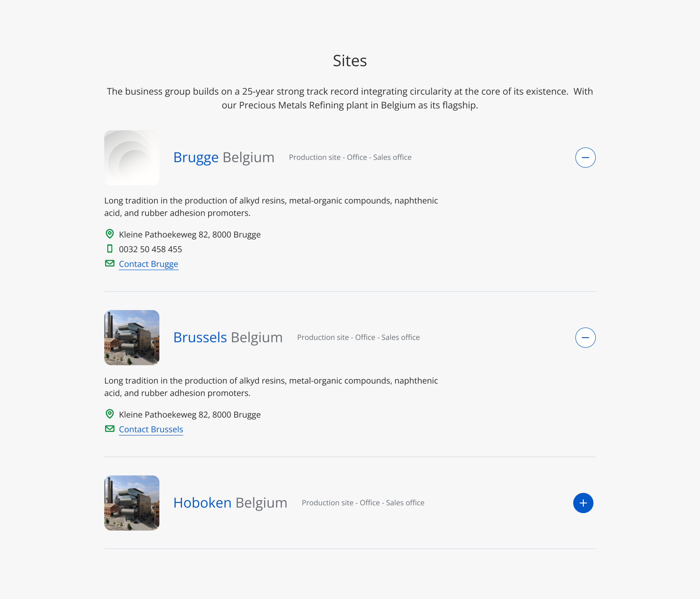Click the Brugge placeholder thumbnail image
The height and width of the screenshot is (599, 700).
click(132, 158)
